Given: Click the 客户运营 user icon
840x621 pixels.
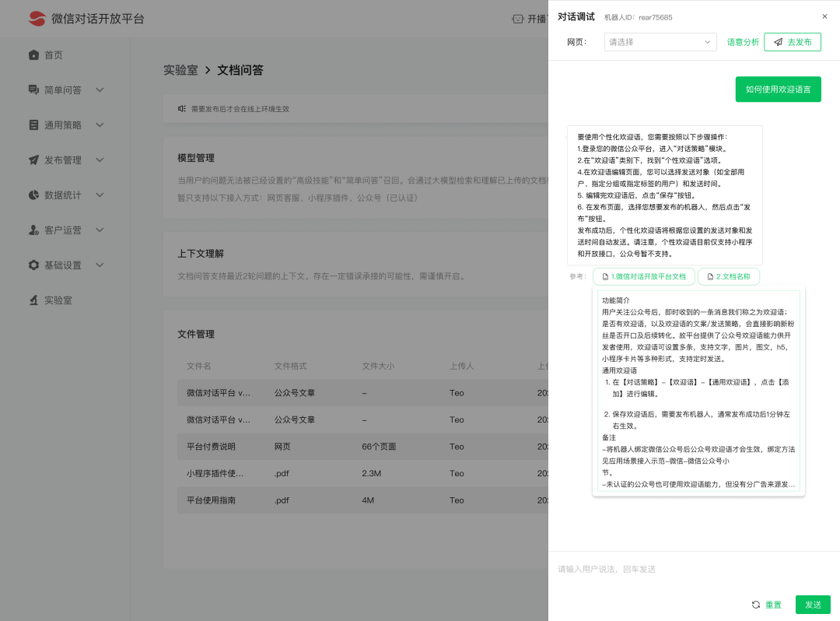Looking at the screenshot, I should [33, 230].
